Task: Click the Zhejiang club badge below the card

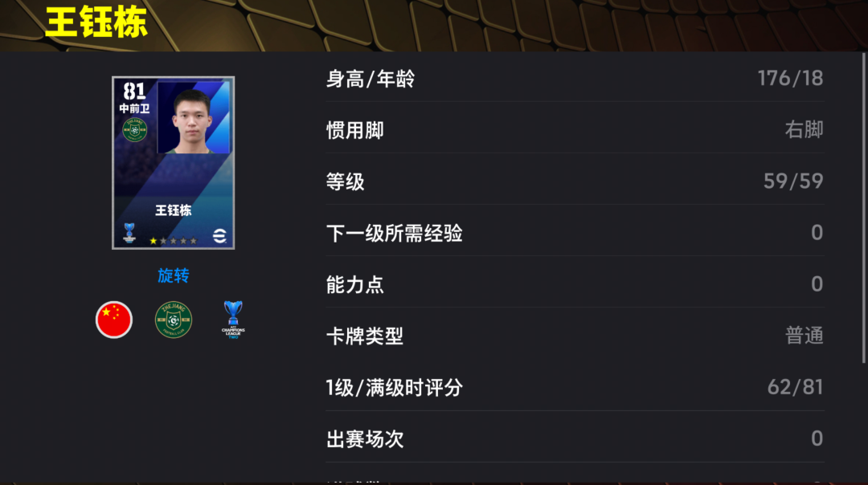Action: pyautogui.click(x=174, y=320)
